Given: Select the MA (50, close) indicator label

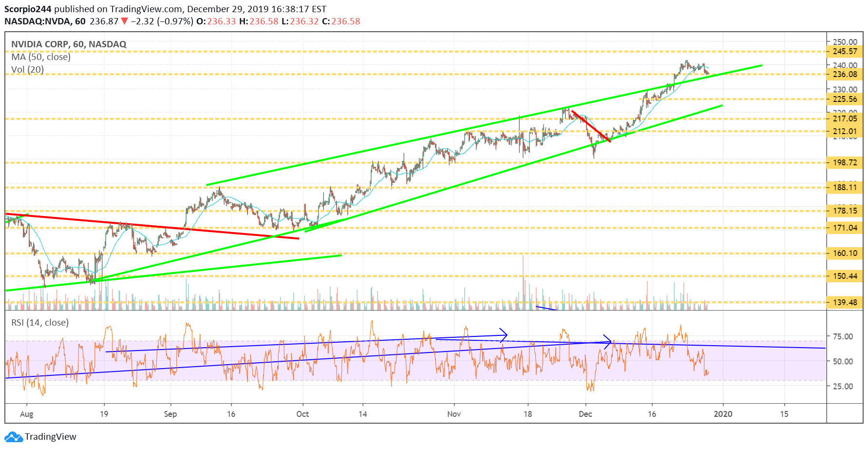Looking at the screenshot, I should point(41,57).
